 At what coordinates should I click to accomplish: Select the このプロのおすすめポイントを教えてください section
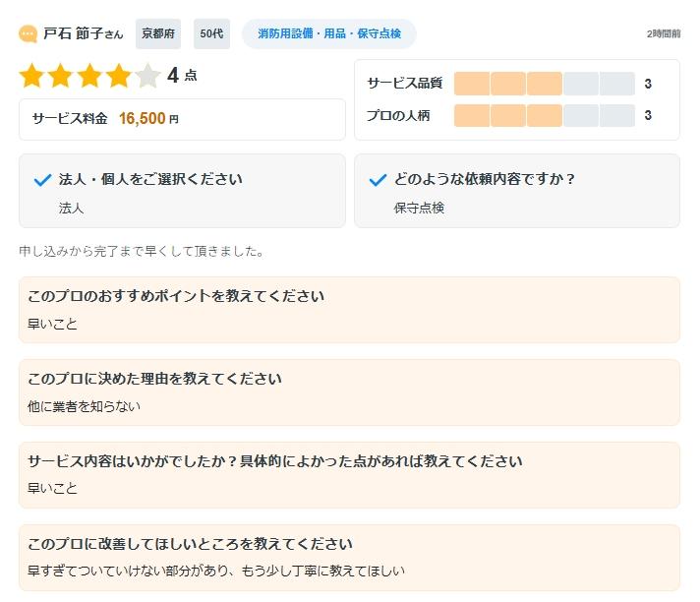(x=349, y=310)
